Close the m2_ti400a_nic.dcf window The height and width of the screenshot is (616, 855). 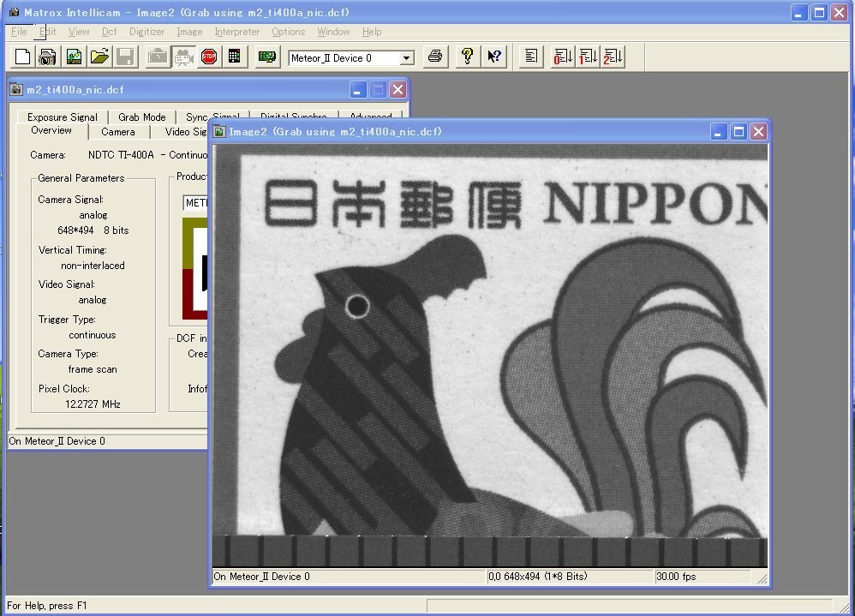[398, 90]
